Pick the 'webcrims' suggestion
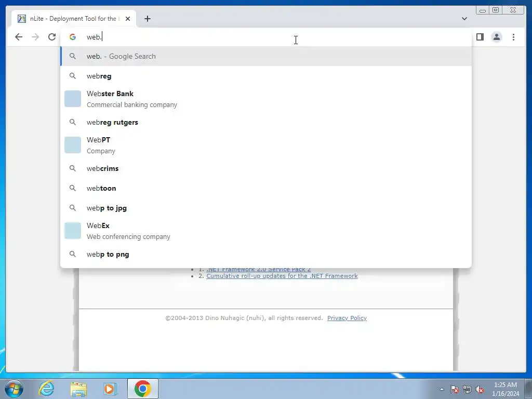 tap(266, 168)
